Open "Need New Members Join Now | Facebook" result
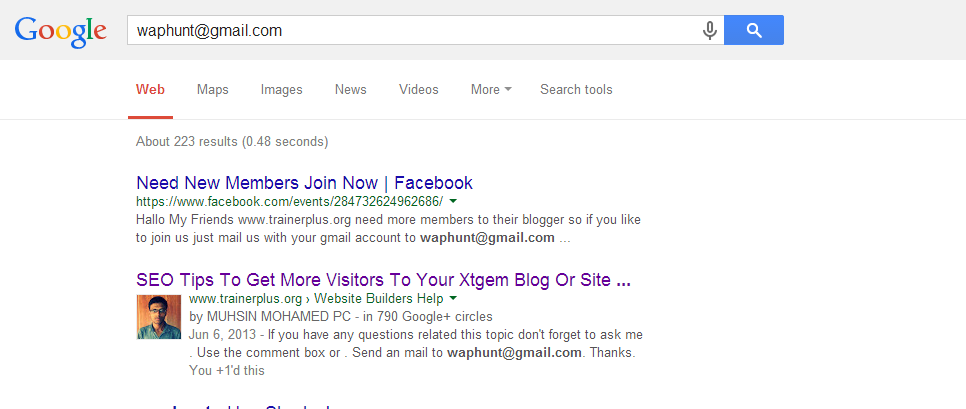The image size is (966, 409). [x=304, y=183]
